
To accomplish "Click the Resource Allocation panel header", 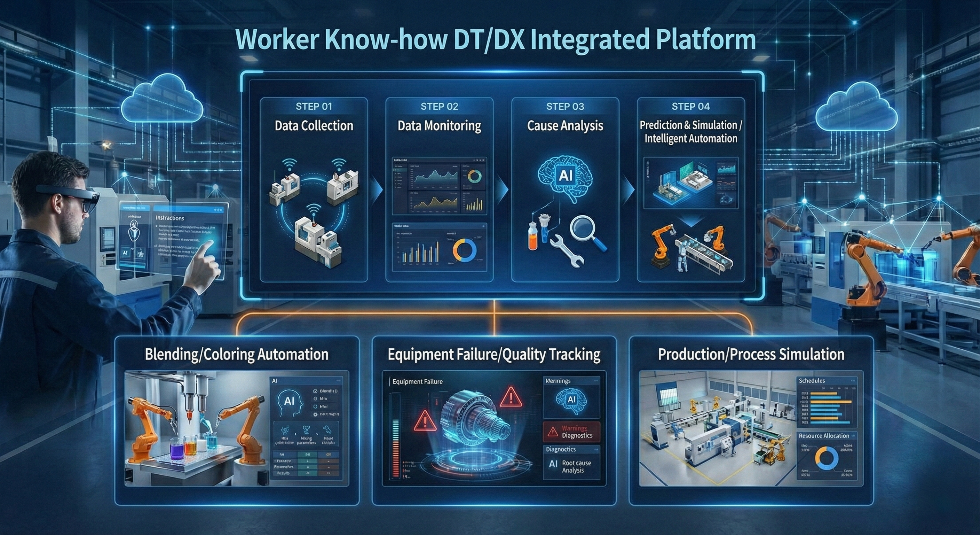I will pyautogui.click(x=827, y=436).
